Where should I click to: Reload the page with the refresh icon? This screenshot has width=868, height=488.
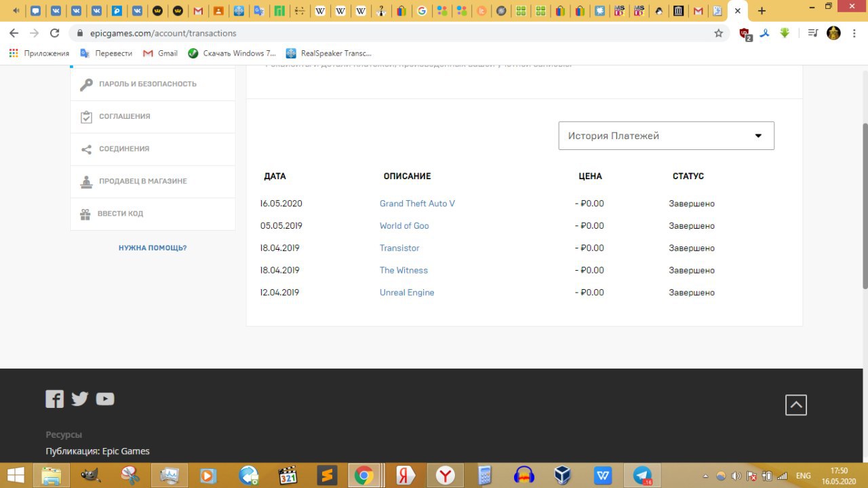pos(55,33)
